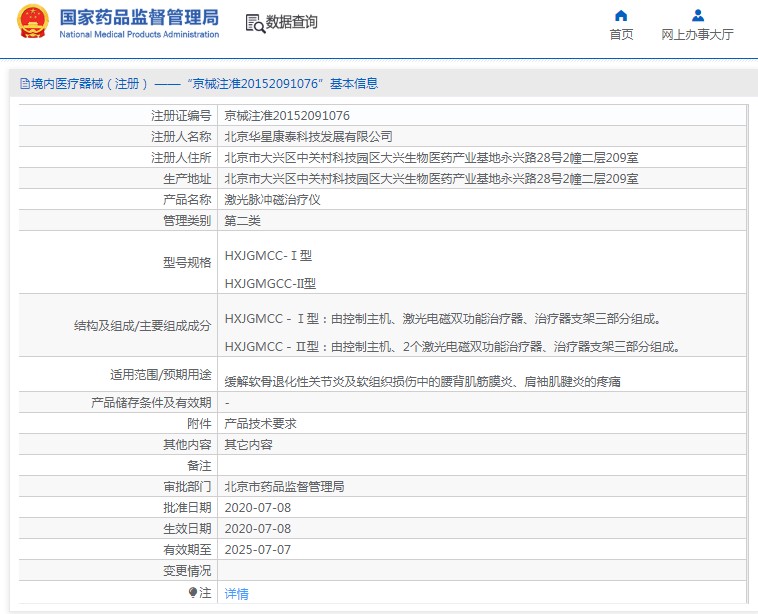Select 北京华星康泰科技发展有限公司 registrant name

[x=308, y=137]
